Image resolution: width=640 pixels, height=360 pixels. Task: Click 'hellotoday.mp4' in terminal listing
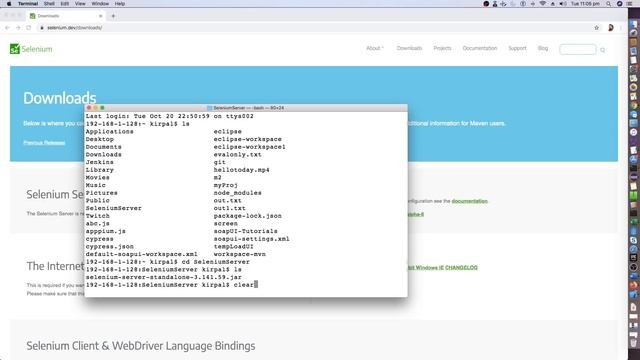pos(241,170)
